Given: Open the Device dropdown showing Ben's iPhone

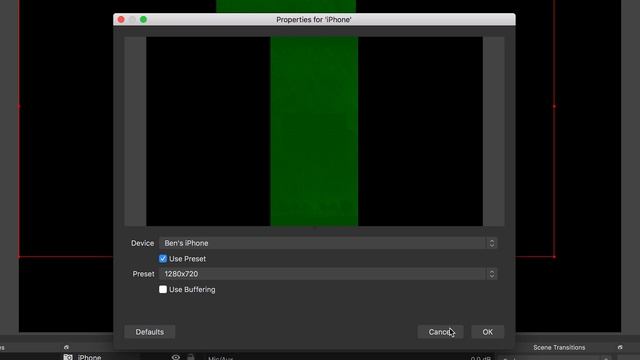Looking at the screenshot, I should click(328, 243).
